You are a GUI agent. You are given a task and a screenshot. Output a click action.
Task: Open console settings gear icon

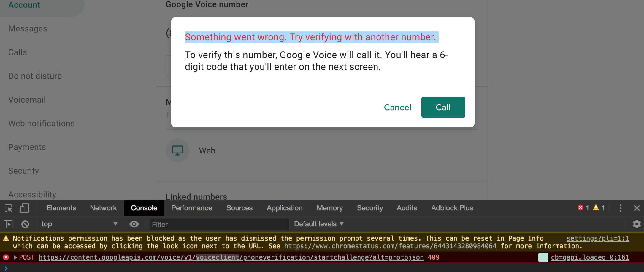tap(637, 224)
